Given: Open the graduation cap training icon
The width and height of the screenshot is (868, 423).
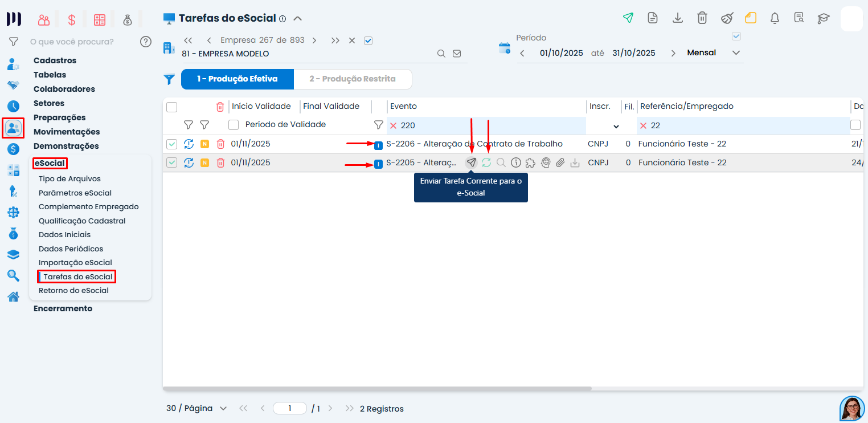Looking at the screenshot, I should click(x=824, y=18).
